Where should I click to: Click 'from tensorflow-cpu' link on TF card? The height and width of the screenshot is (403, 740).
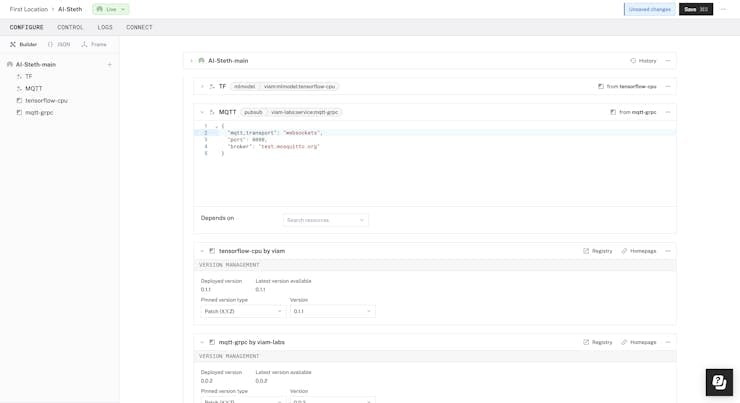(627, 87)
